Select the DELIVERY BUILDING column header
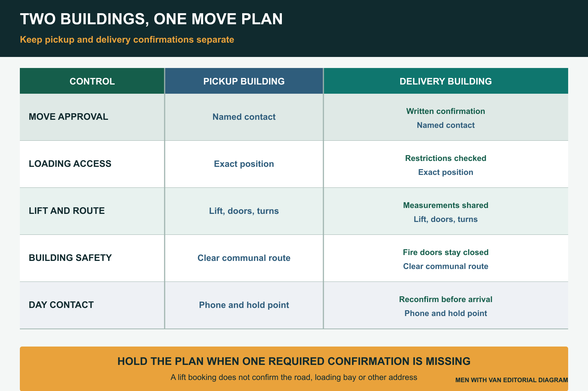This screenshot has width=588, height=391. (x=446, y=81)
